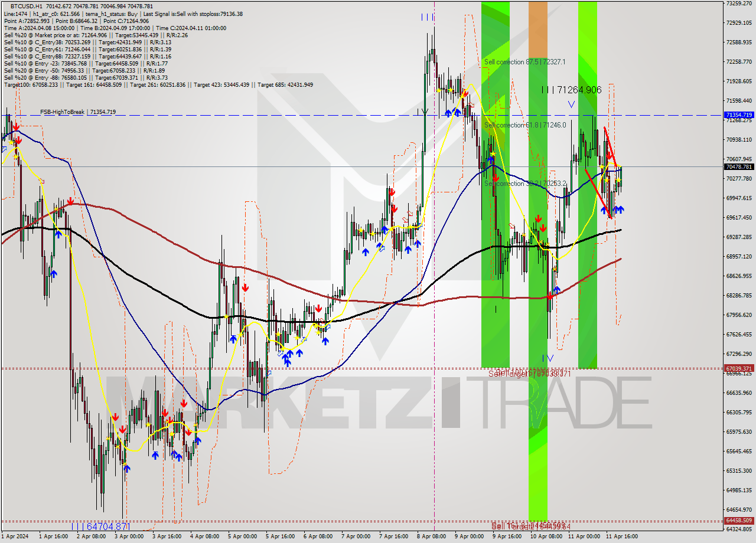The width and height of the screenshot is (756, 543).
Task: Click the 64654.970 price axis label
Action: pos(739,510)
